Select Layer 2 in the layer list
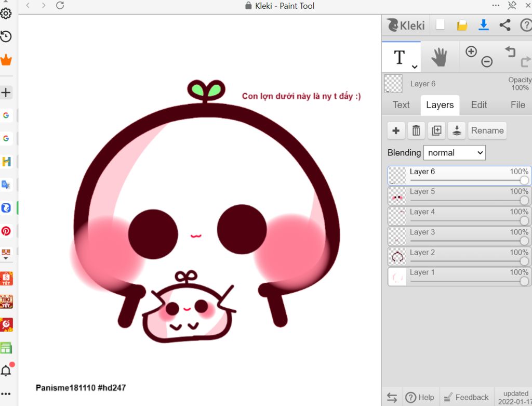 [459, 257]
